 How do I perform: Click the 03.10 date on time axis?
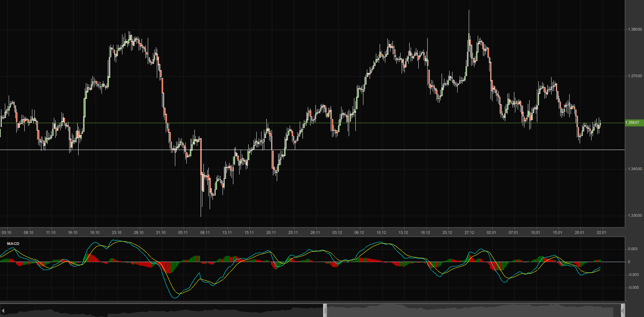7,232
